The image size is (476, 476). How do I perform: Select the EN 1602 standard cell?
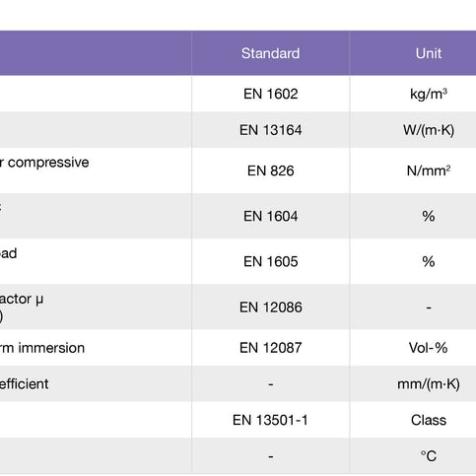pos(271,94)
